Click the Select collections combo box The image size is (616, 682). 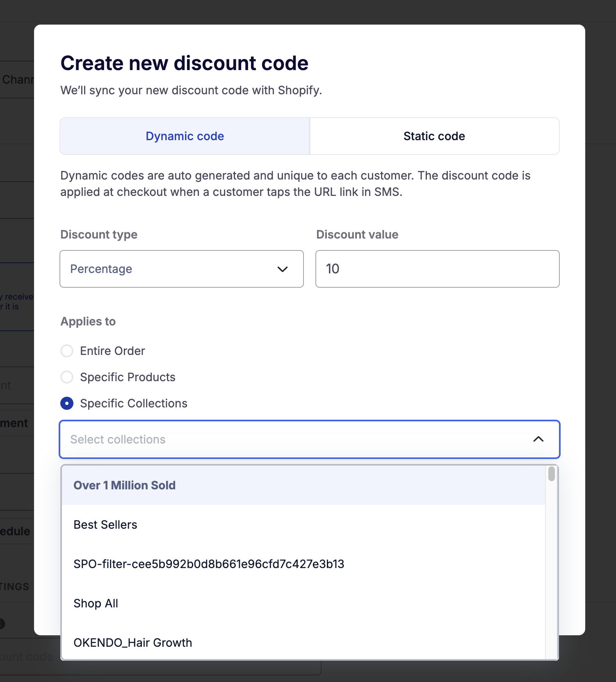[295, 439]
